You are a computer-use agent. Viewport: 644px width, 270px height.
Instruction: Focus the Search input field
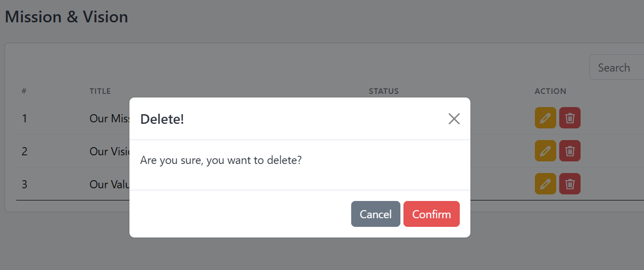click(617, 68)
